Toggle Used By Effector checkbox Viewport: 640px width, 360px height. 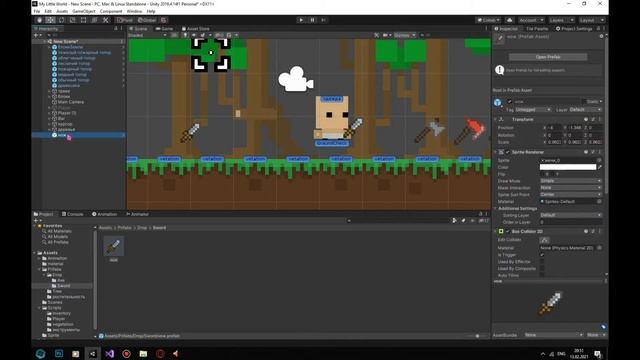[542, 262]
